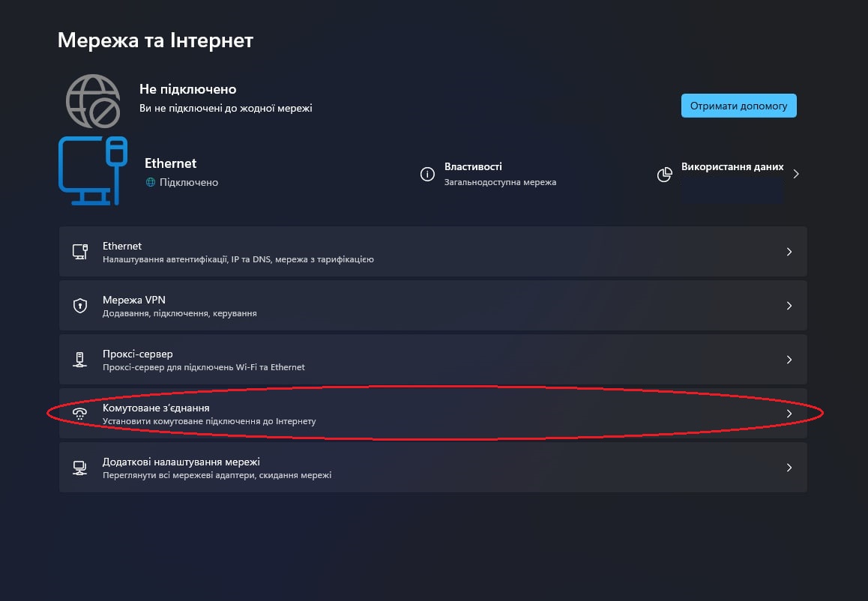Expand Проксі-сервер row chevron
Image resolution: width=868 pixels, height=601 pixels.
tap(789, 360)
